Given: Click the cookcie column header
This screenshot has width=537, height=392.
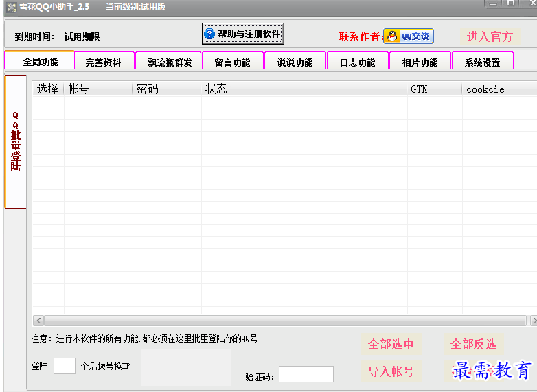Looking at the screenshot, I should [499, 89].
